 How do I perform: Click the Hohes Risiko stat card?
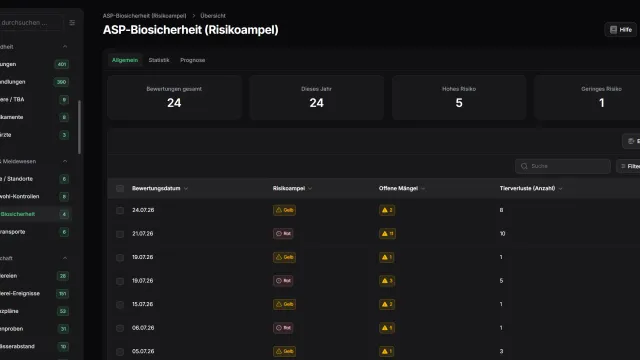(x=459, y=98)
